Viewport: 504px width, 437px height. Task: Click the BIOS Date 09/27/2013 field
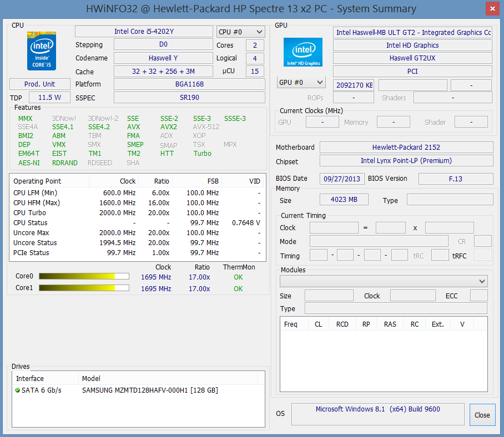point(342,179)
